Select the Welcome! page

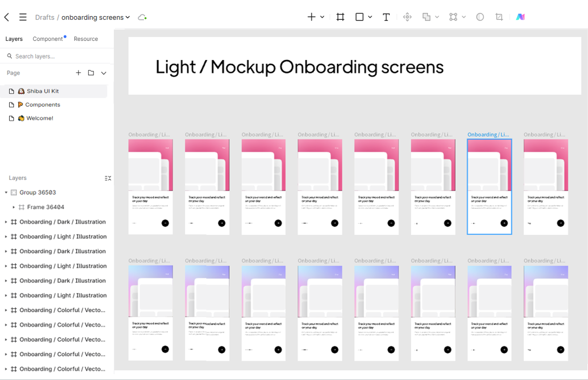(54, 118)
